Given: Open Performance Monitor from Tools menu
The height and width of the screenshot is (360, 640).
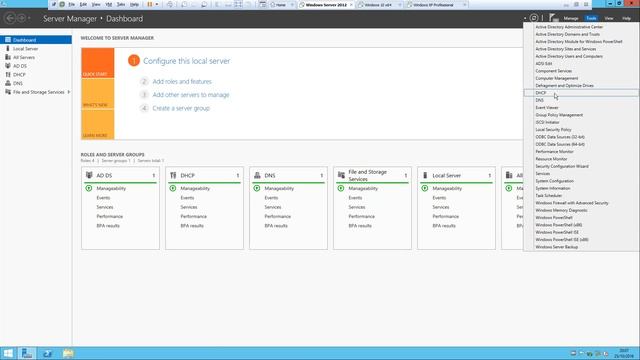Looking at the screenshot, I should 554,152.
